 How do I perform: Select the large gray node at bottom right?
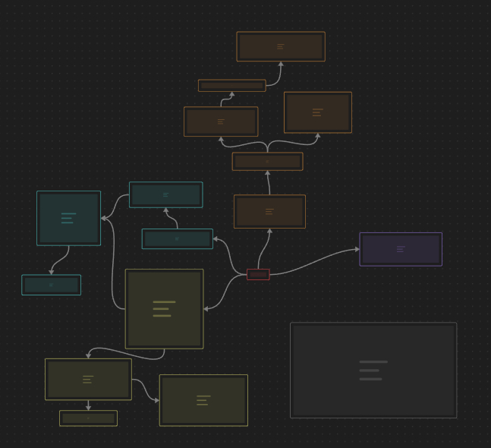[x=373, y=370]
